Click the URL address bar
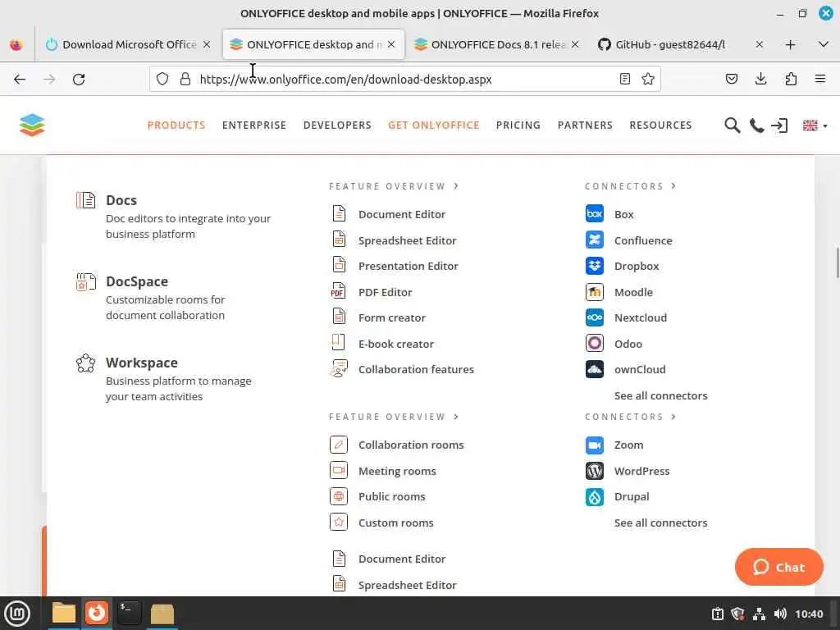Screen dimensions: 840x630 (x=404, y=80)
